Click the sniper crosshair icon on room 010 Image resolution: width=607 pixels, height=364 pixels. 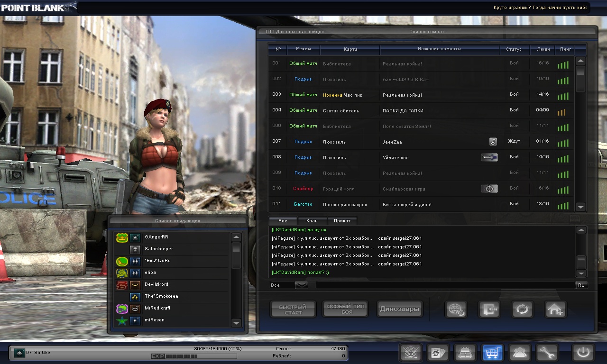[489, 189]
